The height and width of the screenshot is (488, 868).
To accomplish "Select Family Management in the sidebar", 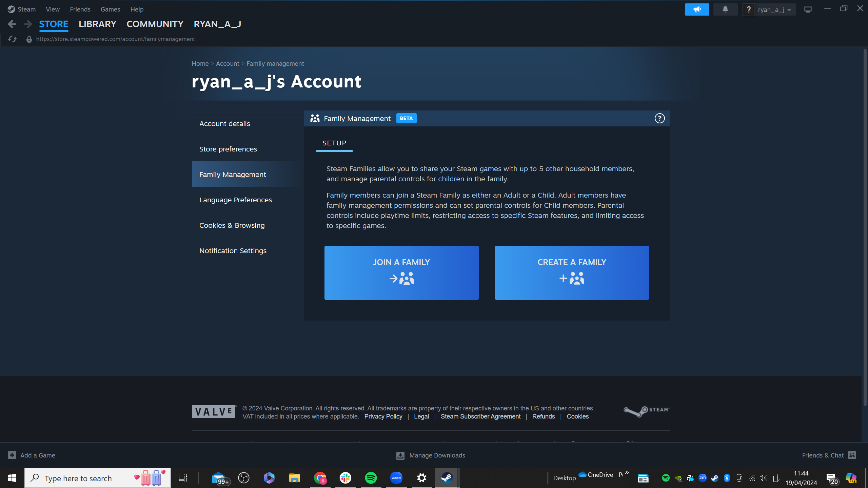I will coord(248,175).
